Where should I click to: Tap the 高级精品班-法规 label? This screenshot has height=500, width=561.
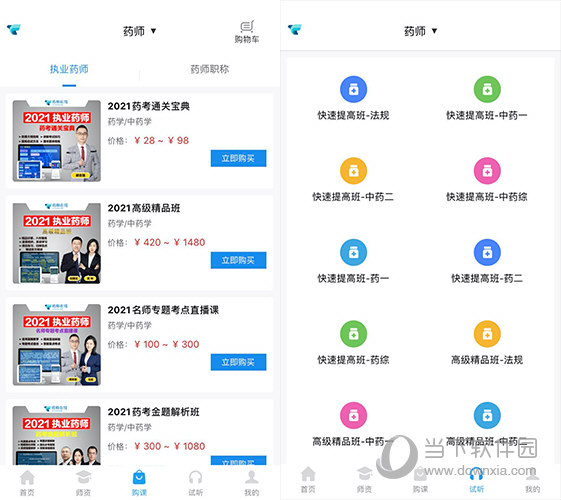point(487,360)
